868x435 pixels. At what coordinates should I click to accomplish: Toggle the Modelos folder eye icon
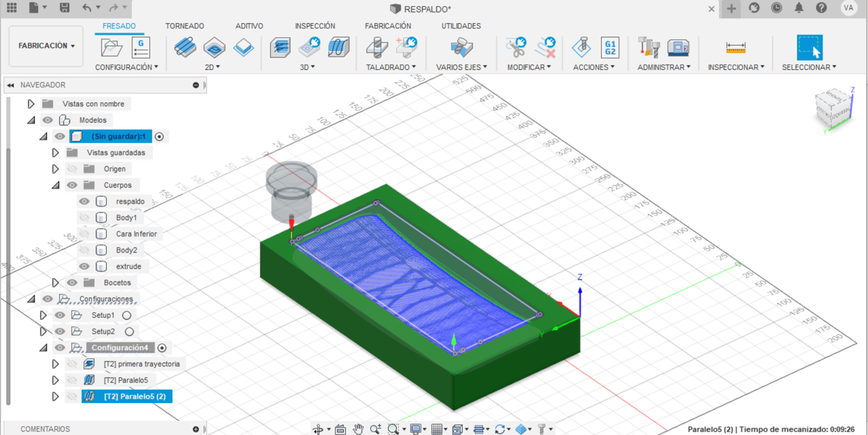[x=48, y=120]
